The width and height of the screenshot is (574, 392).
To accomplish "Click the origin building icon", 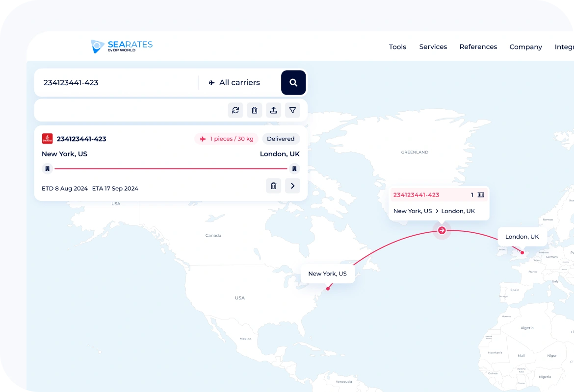I will 47,169.
